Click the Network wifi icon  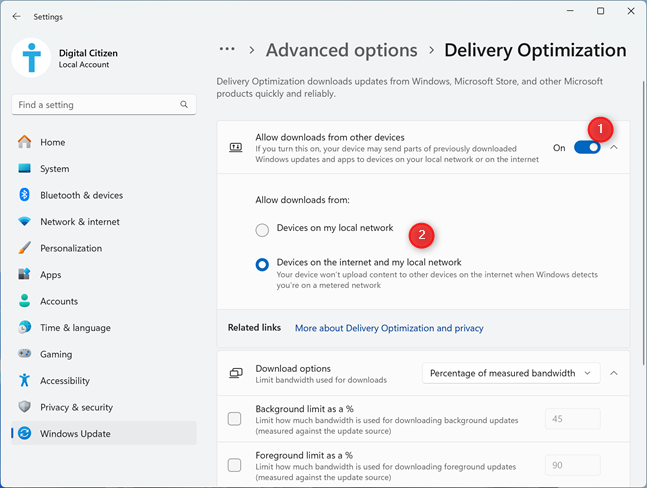24,222
